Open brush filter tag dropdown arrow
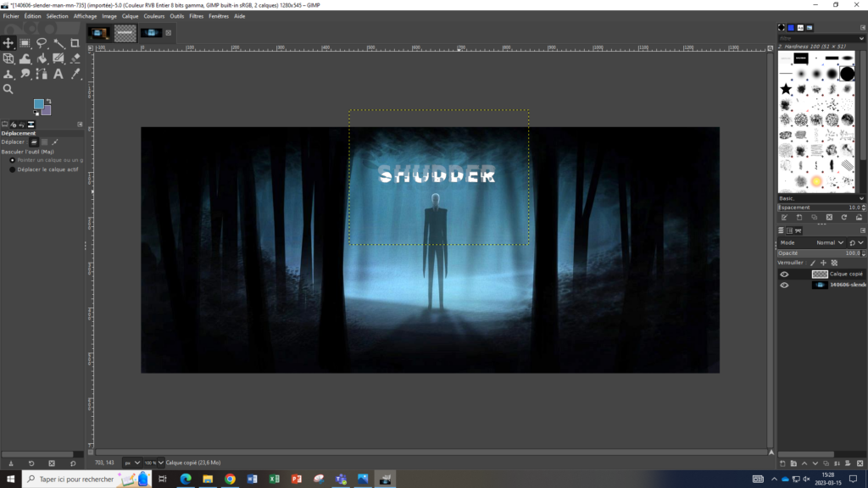 [x=861, y=39]
